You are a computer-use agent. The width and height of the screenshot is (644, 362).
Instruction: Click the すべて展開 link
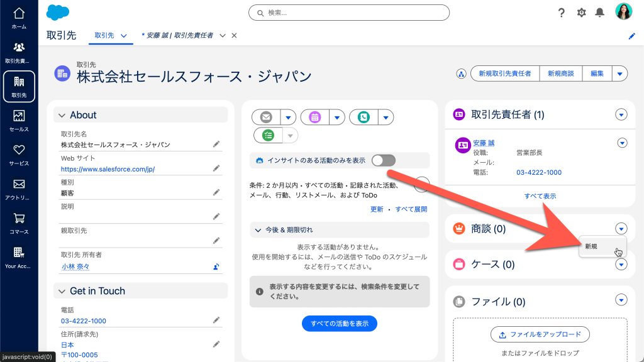(x=411, y=209)
